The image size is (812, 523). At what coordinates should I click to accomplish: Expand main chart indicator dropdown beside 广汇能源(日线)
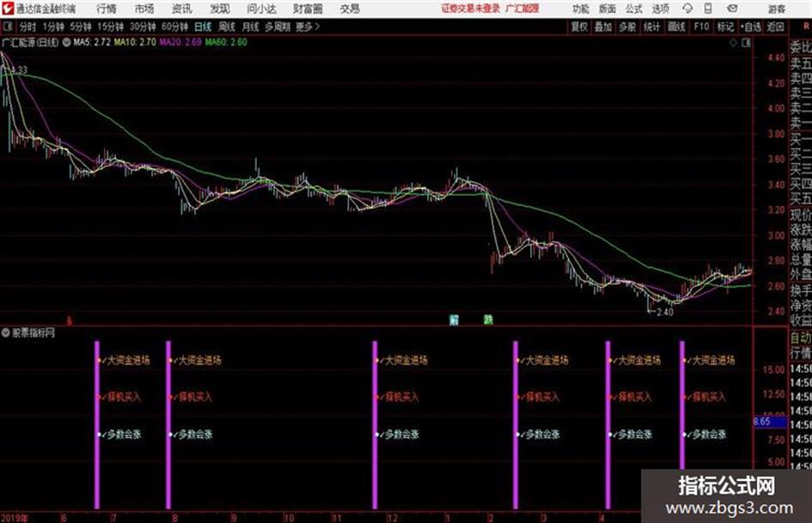point(66,42)
